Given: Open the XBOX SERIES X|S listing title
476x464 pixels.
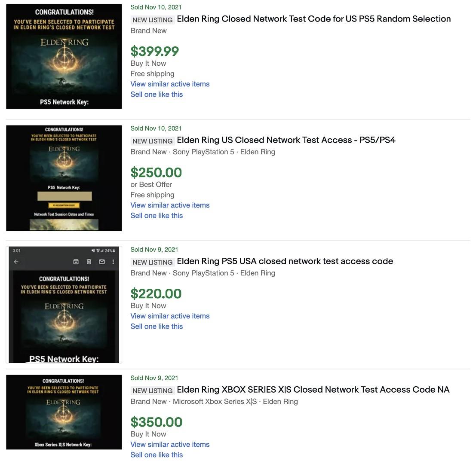Looking at the screenshot, I should coord(313,390).
